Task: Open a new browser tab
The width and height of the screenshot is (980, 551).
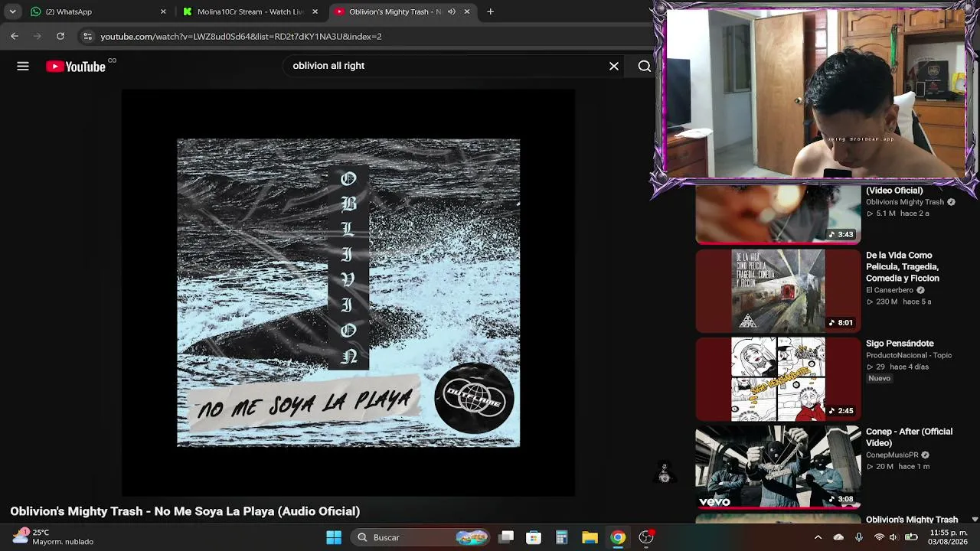Action: (490, 11)
